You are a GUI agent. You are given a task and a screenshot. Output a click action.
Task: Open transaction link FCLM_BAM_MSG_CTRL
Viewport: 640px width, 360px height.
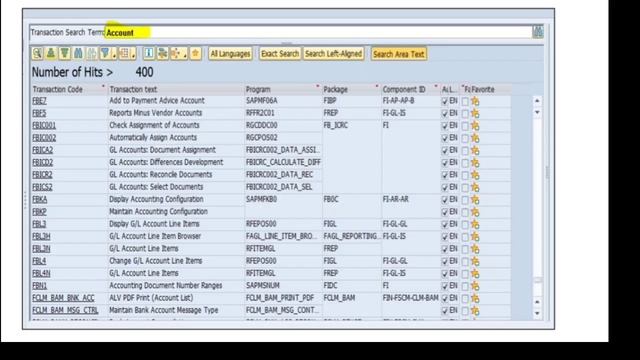[65, 310]
